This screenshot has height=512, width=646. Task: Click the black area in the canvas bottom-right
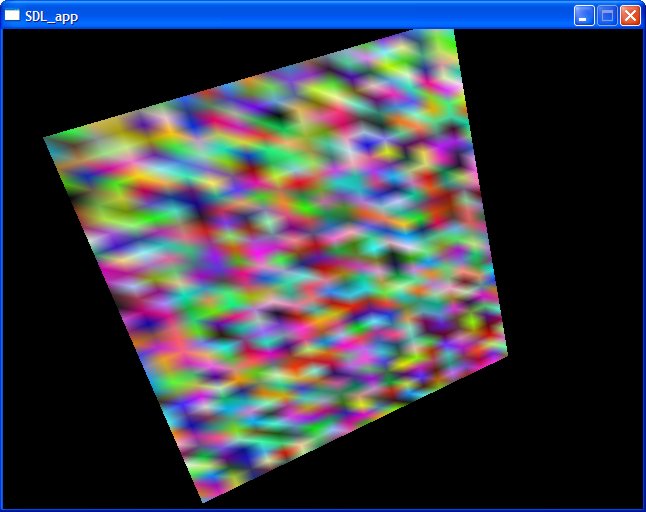click(x=560, y=450)
